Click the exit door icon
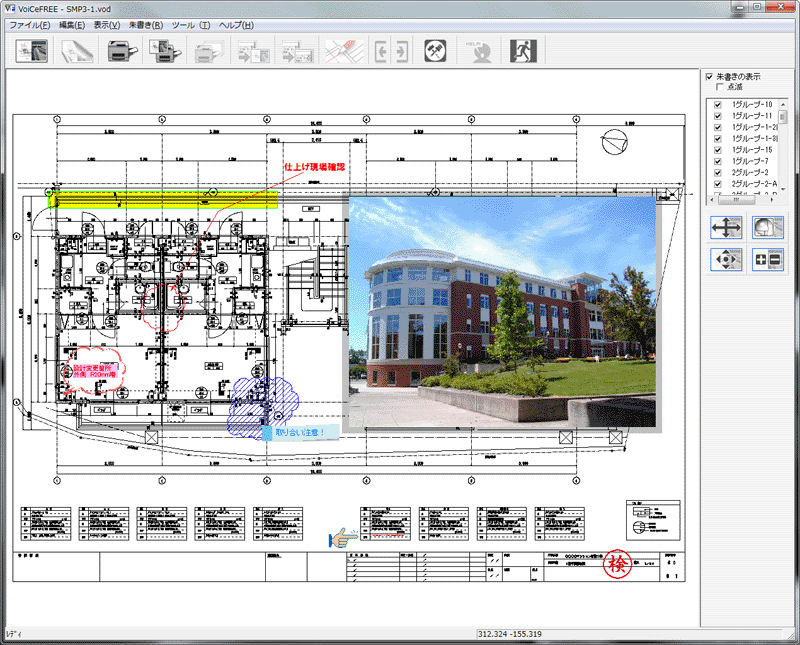This screenshot has width=800, height=645. pyautogui.click(x=523, y=50)
